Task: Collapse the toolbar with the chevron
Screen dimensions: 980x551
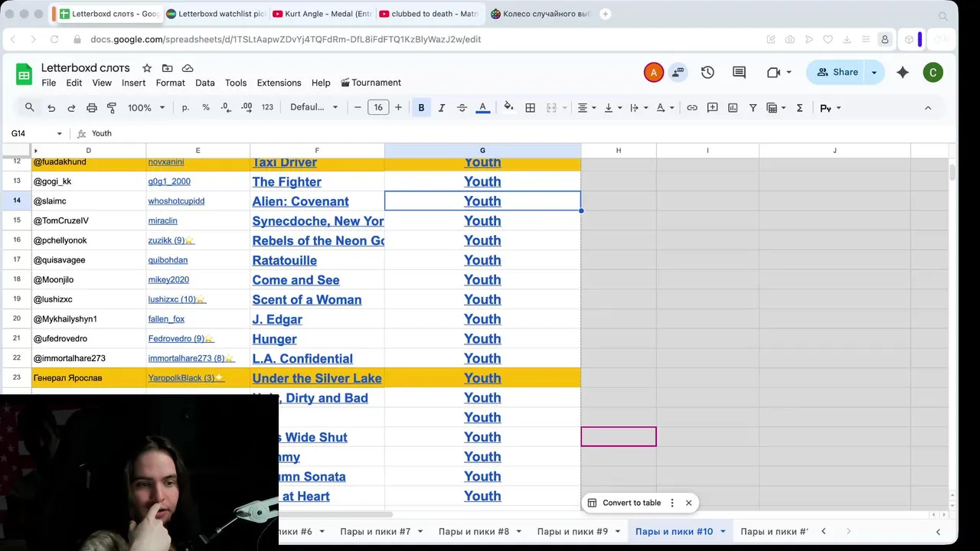Action: tap(928, 108)
